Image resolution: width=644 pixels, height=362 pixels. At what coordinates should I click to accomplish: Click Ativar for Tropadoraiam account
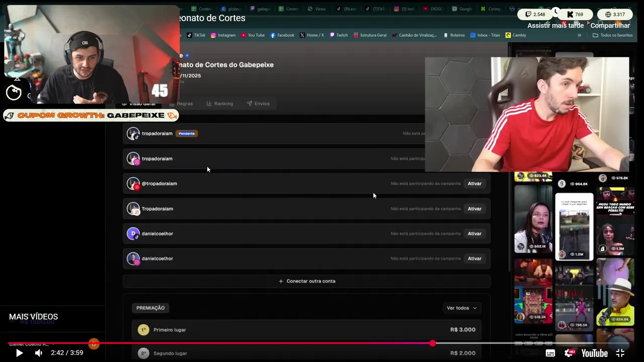[474, 209]
